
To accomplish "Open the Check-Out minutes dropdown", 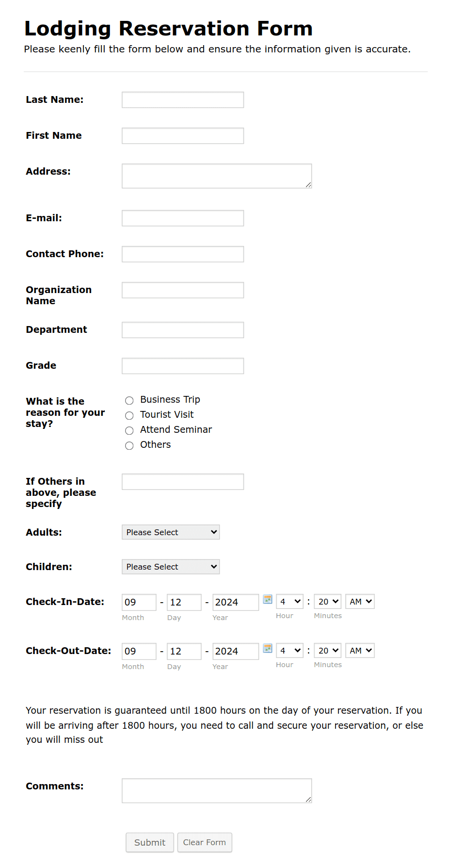I will coord(327,650).
